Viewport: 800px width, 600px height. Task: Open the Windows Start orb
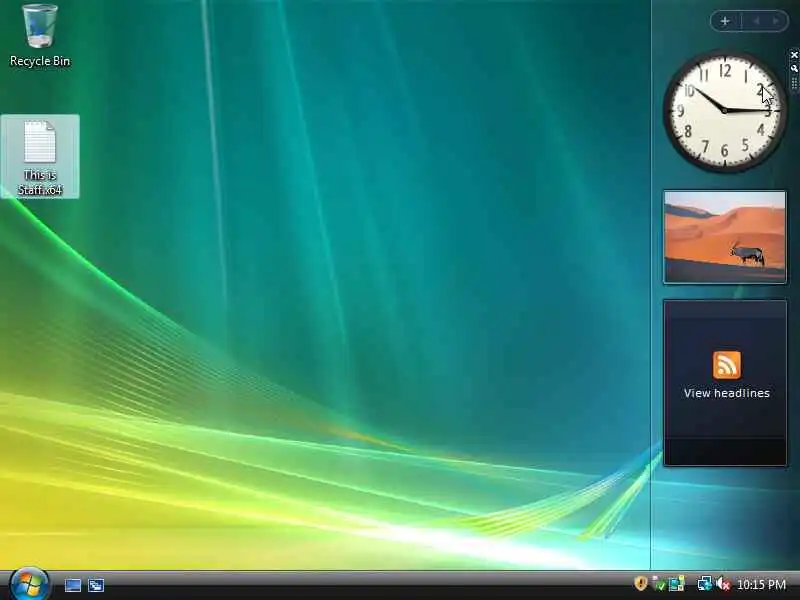click(30, 584)
